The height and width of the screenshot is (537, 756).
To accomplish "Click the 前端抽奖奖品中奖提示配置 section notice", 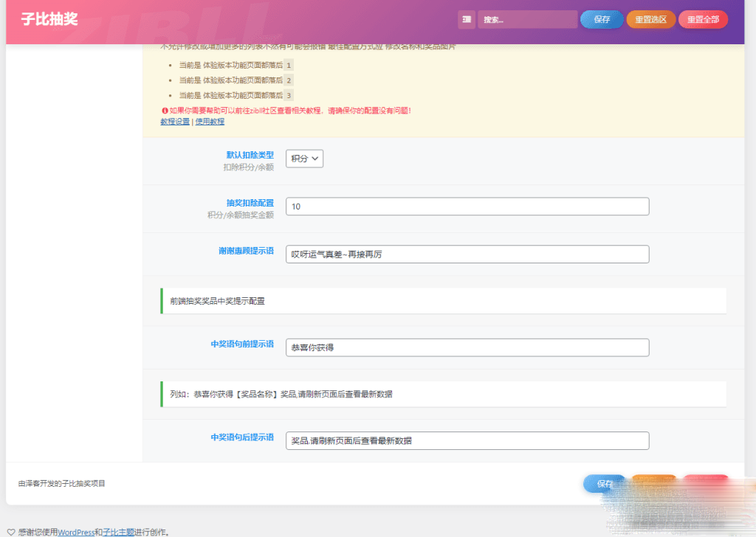I will (x=443, y=301).
